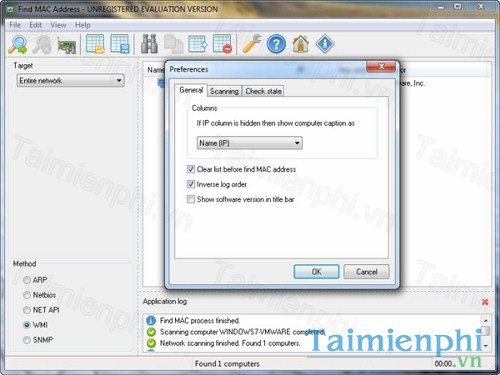
Task: Click the app icon in title bar
Action: point(10,9)
